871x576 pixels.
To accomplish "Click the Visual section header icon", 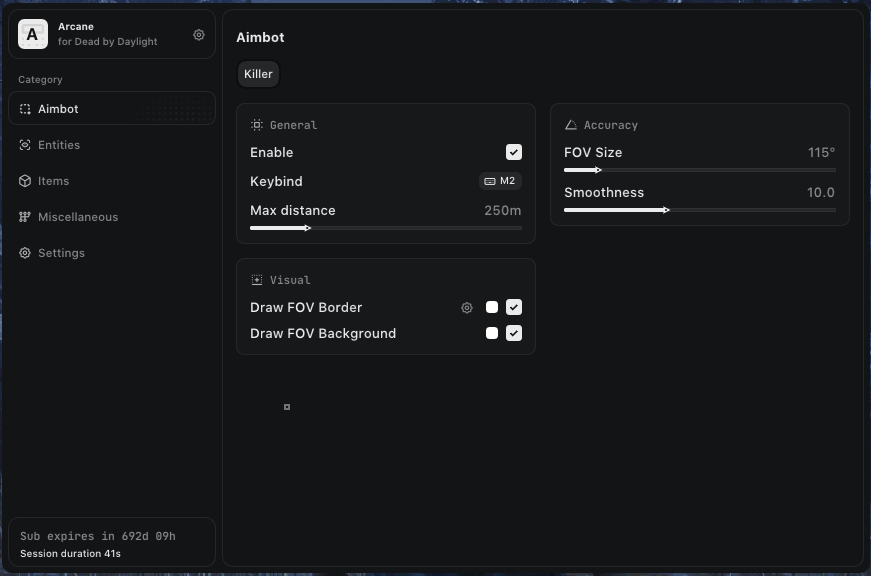I will click(x=257, y=280).
